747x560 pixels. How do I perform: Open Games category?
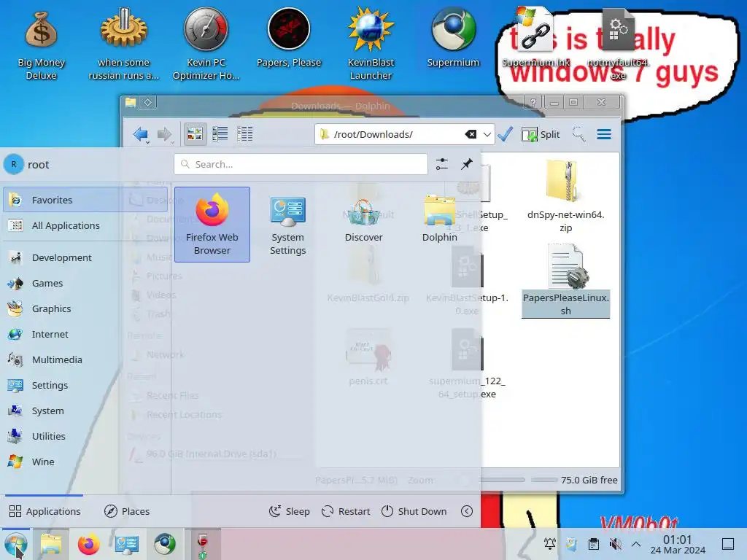[x=85, y=284]
